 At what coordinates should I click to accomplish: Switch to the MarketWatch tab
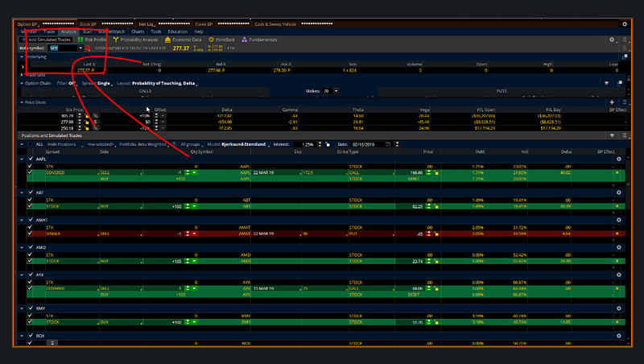pyautogui.click(x=109, y=31)
